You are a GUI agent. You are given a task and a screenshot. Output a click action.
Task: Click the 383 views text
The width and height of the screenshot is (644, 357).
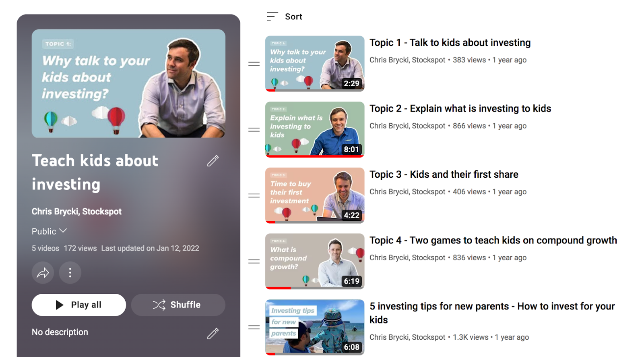pos(469,60)
